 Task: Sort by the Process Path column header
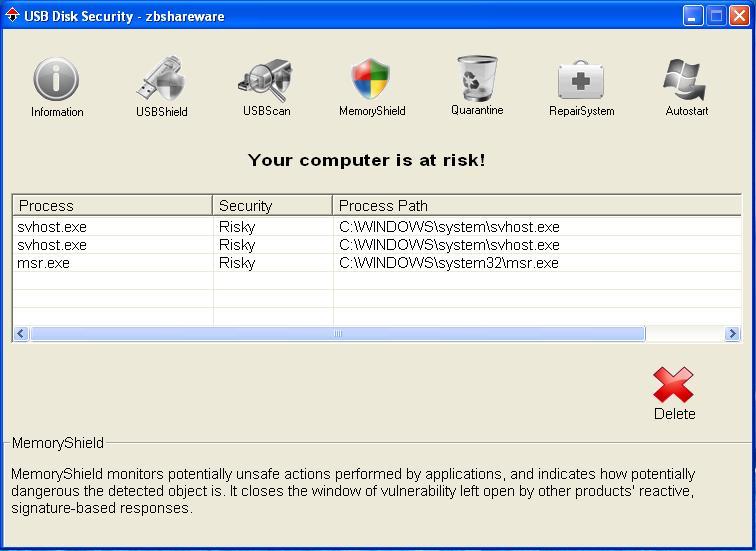537,205
